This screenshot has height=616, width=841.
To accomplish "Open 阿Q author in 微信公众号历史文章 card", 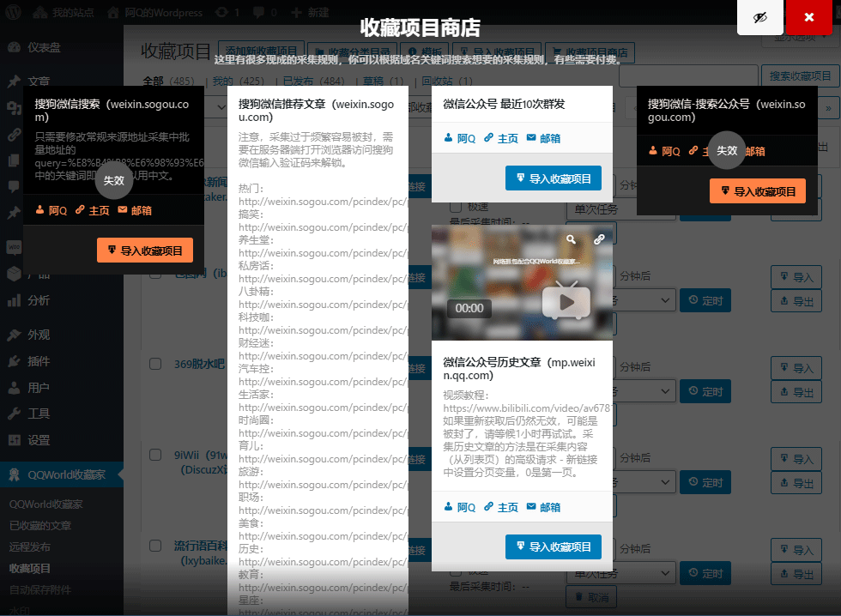I will click(x=460, y=507).
